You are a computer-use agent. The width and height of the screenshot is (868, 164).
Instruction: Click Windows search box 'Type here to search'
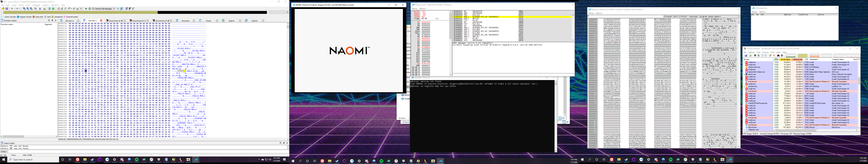tap(33, 160)
